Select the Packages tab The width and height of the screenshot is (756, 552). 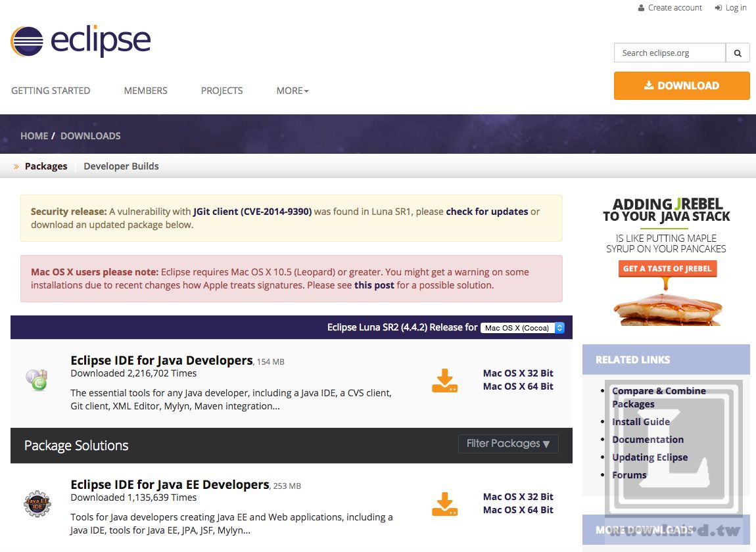click(x=45, y=166)
